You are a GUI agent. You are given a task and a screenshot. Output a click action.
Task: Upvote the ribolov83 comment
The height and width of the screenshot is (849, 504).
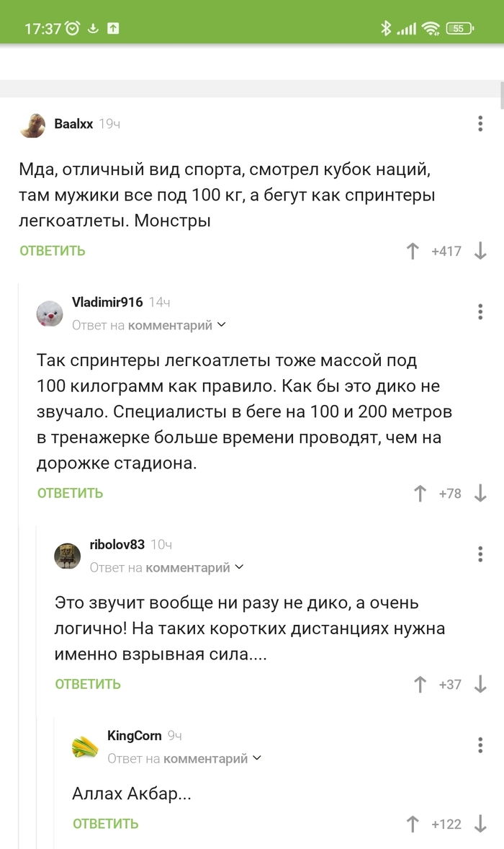(x=420, y=684)
